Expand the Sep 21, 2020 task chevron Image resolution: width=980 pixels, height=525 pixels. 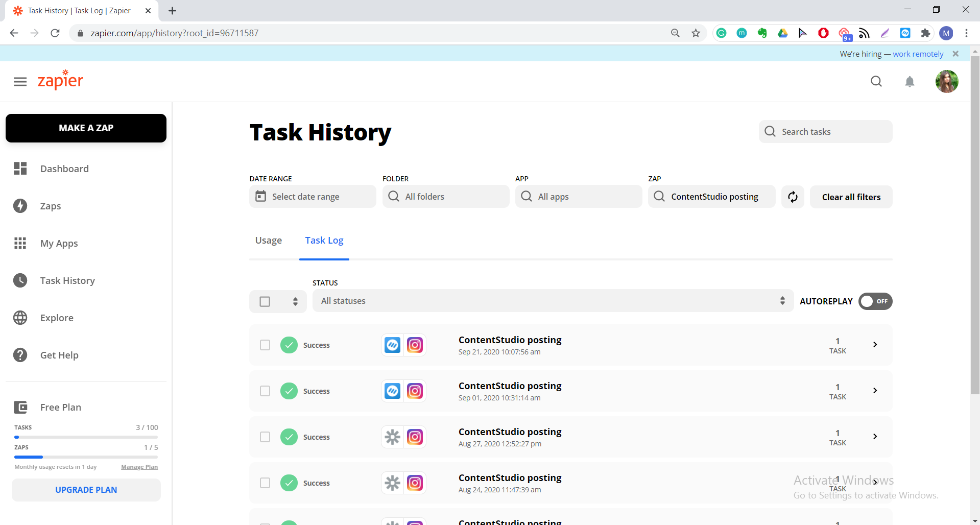click(x=875, y=345)
